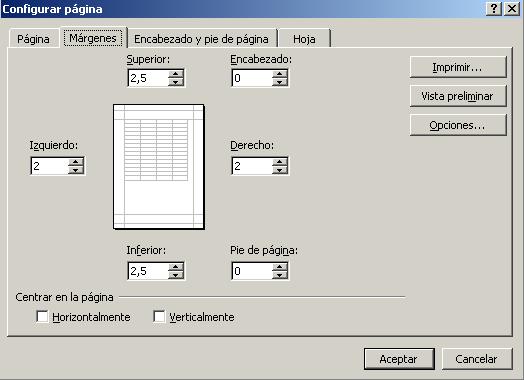The height and width of the screenshot is (380, 524).
Task: Click the help question mark icon
Action: point(494,9)
